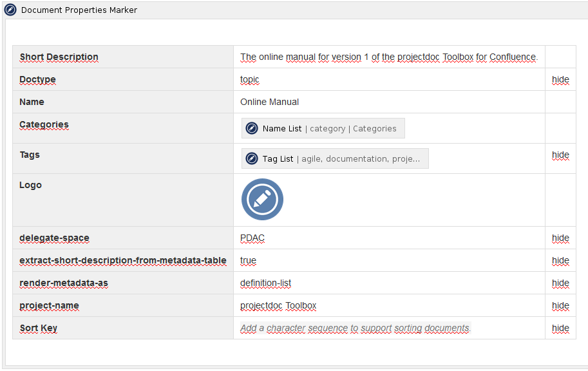588x371 pixels.
Task: Click the Name List macro pencil icon
Action: [x=252, y=128]
